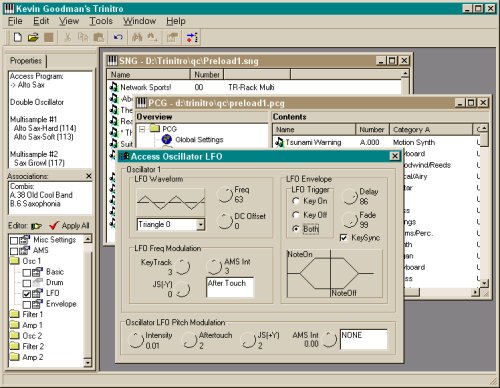Click the Properties toolbar icon
The width and height of the screenshot is (500, 388).
tap(172, 37)
